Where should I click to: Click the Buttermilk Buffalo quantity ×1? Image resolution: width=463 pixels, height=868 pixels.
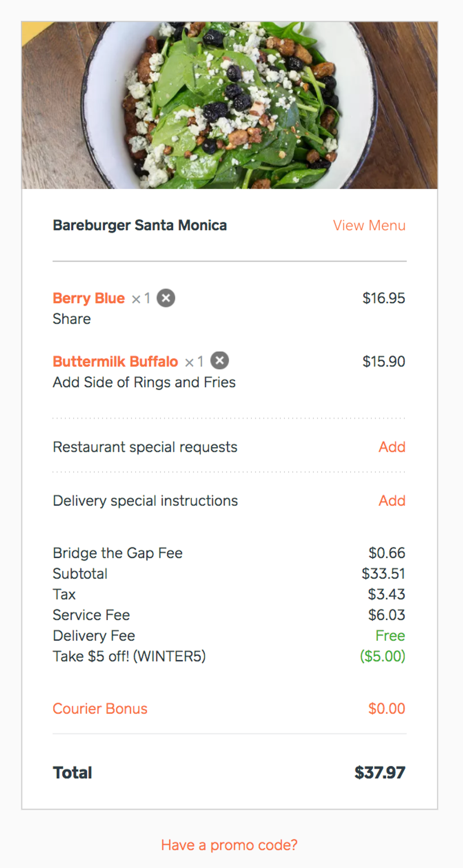pos(194,362)
